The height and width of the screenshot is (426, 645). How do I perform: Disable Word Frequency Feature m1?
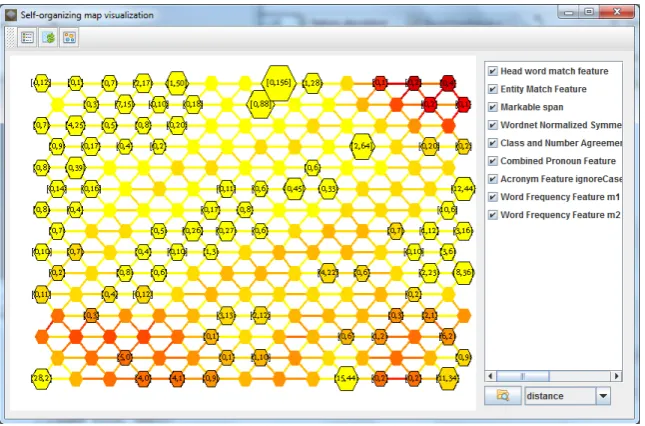492,197
